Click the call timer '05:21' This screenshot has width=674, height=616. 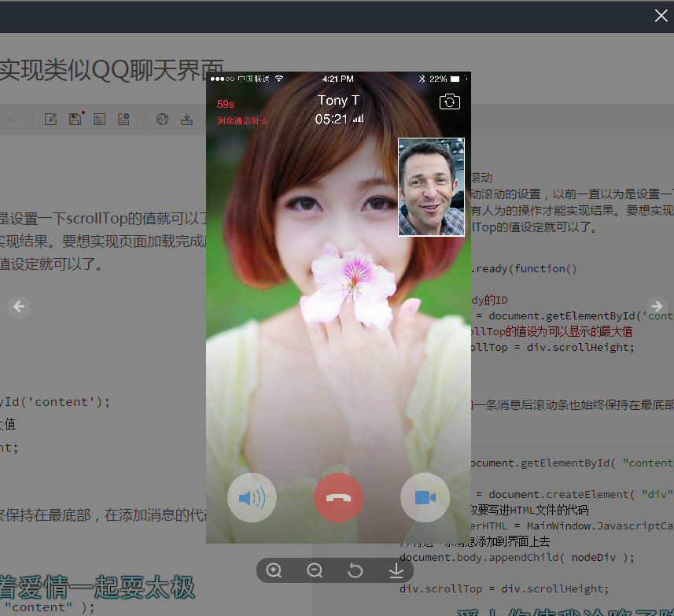(331, 119)
